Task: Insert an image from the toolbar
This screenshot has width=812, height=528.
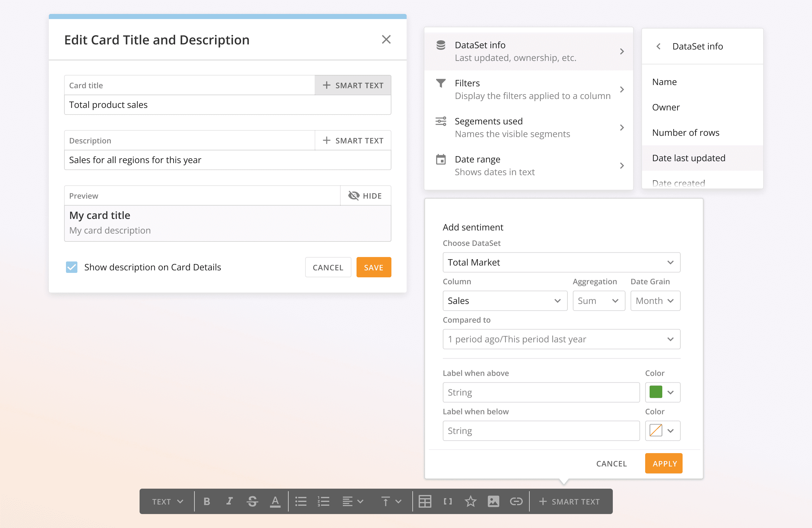Action: point(493,501)
